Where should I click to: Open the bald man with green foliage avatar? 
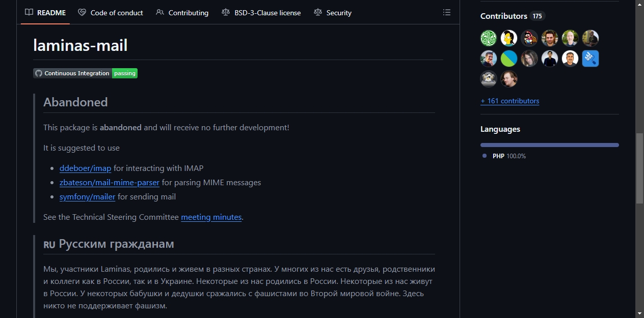pyautogui.click(x=570, y=38)
